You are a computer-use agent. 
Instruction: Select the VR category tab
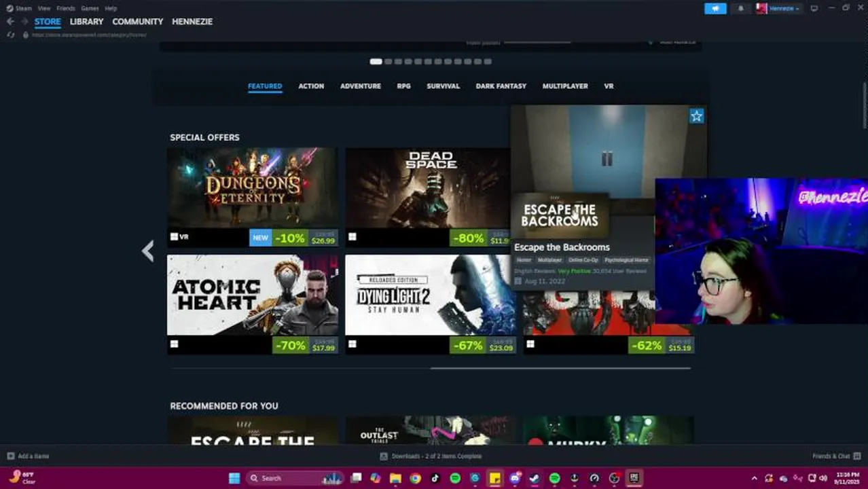[x=609, y=86]
